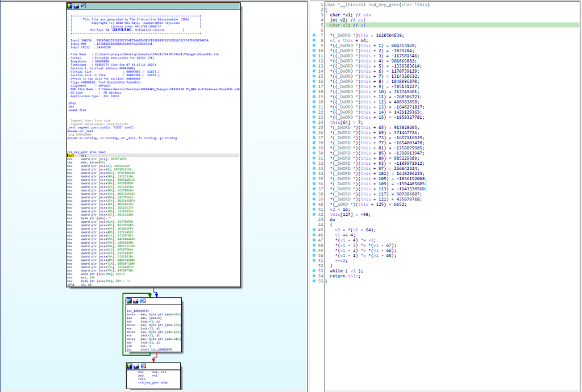Click 'rc4_key_genr endp' line
The width and height of the screenshot is (582, 392).
(153, 382)
